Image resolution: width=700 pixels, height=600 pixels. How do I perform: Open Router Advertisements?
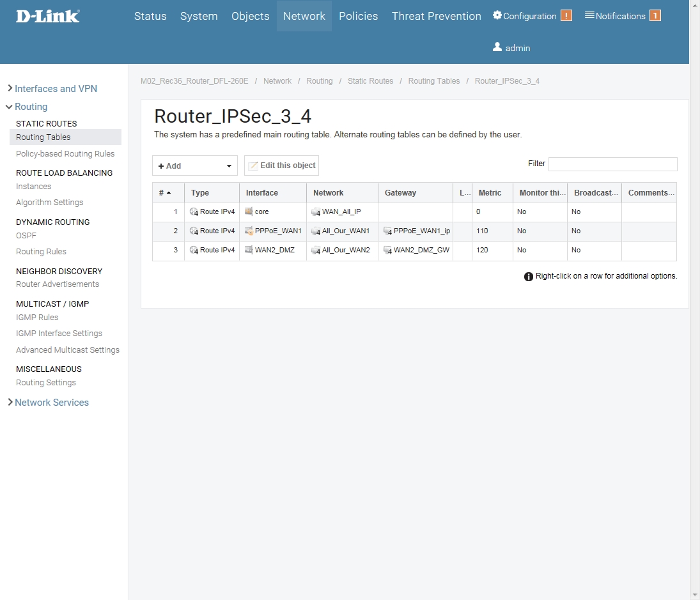tap(58, 284)
